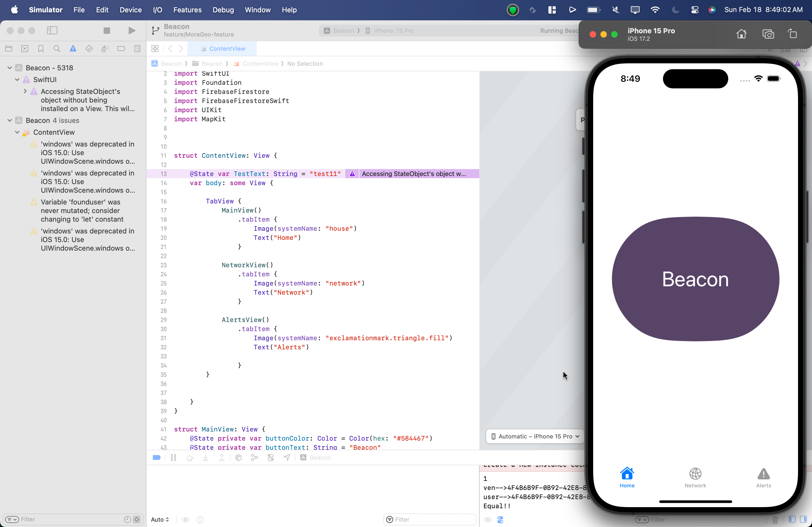Viewport: 812px width, 527px height.
Task: Toggle the navigator sidebar visibility
Action: coord(52,31)
